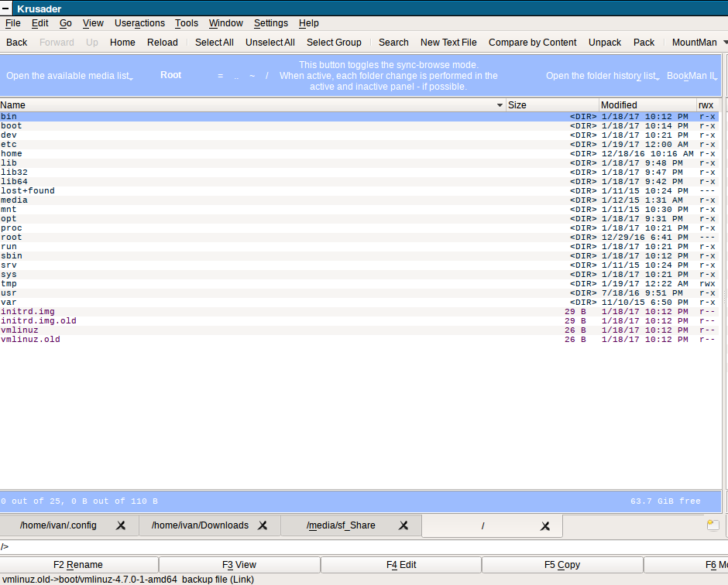Select the bin directory row

359,116
